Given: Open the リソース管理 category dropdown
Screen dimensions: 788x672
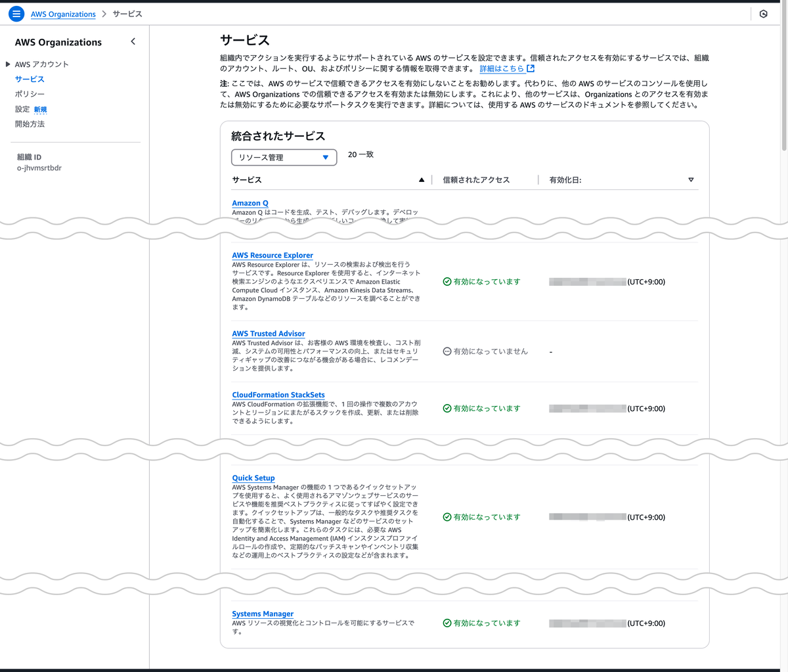Looking at the screenshot, I should [284, 158].
